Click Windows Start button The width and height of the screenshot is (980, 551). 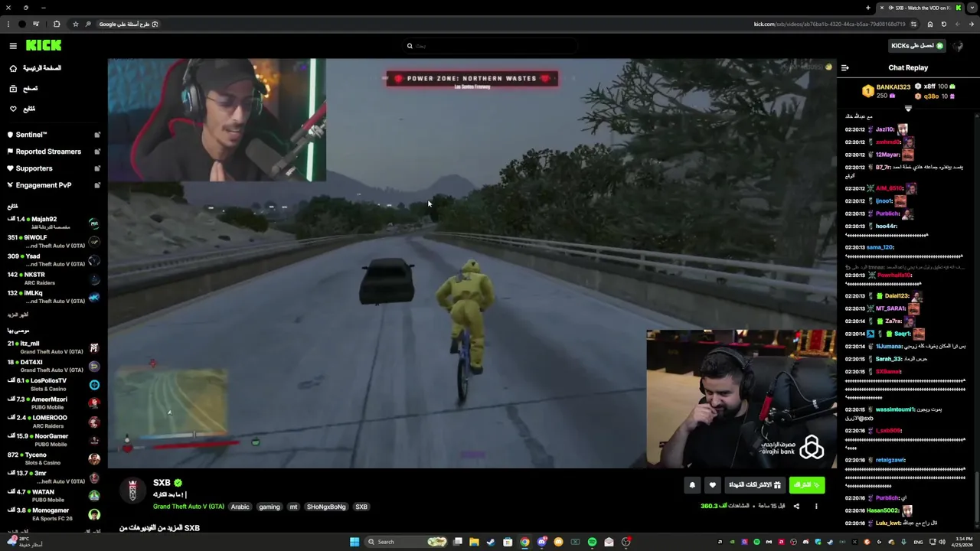click(x=354, y=542)
